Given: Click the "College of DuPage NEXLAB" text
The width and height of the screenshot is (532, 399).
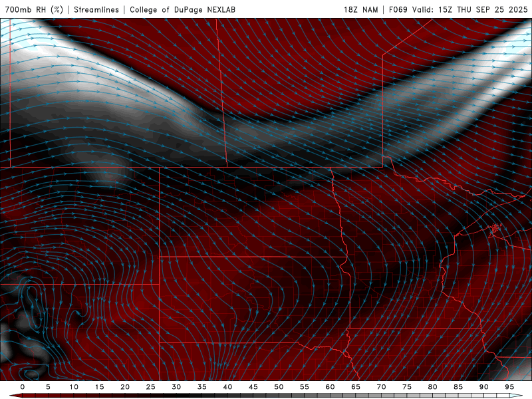Looking at the screenshot, I should point(182,9).
